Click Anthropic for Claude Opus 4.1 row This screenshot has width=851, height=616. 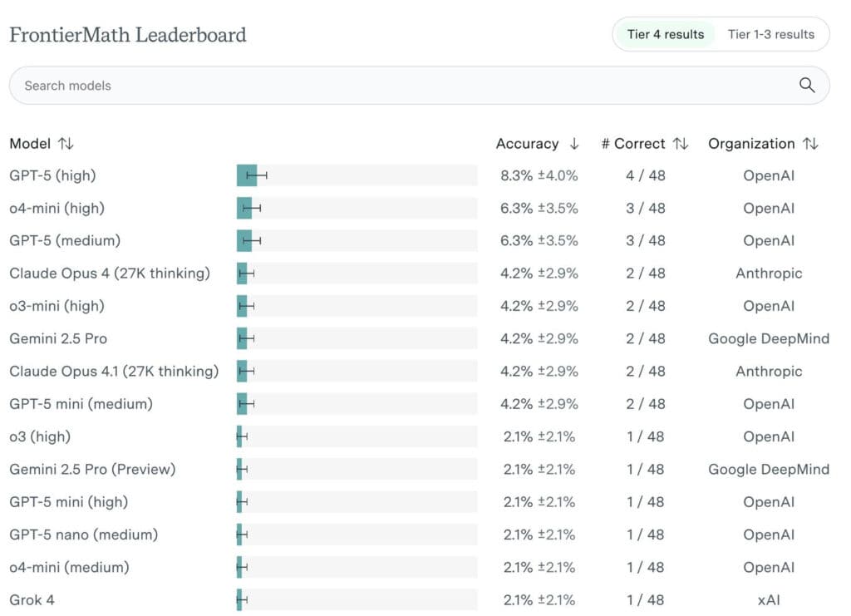pos(769,372)
